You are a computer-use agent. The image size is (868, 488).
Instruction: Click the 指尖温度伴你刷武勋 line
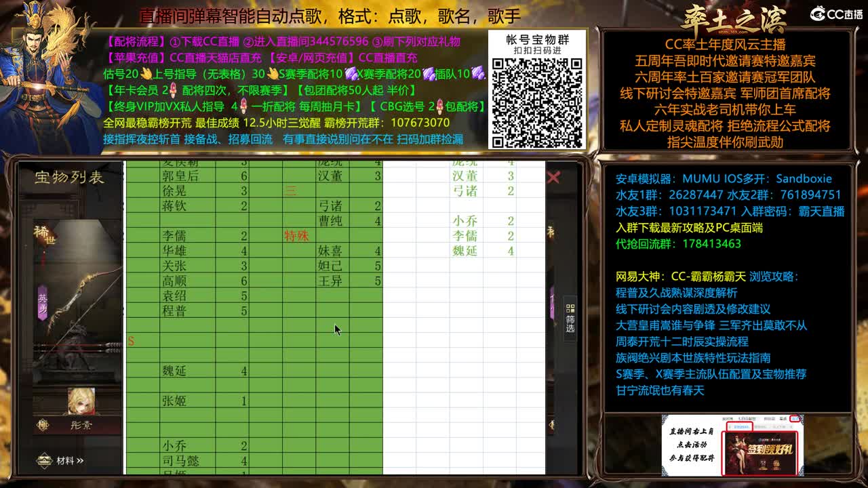point(725,142)
